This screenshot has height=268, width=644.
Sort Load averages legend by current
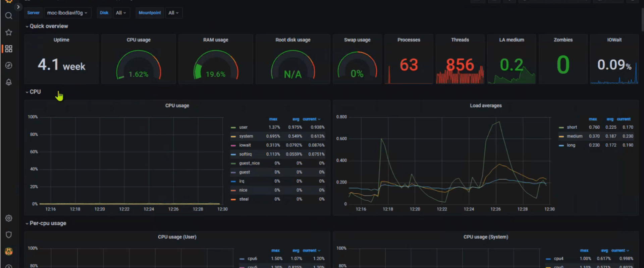pyautogui.click(x=624, y=119)
